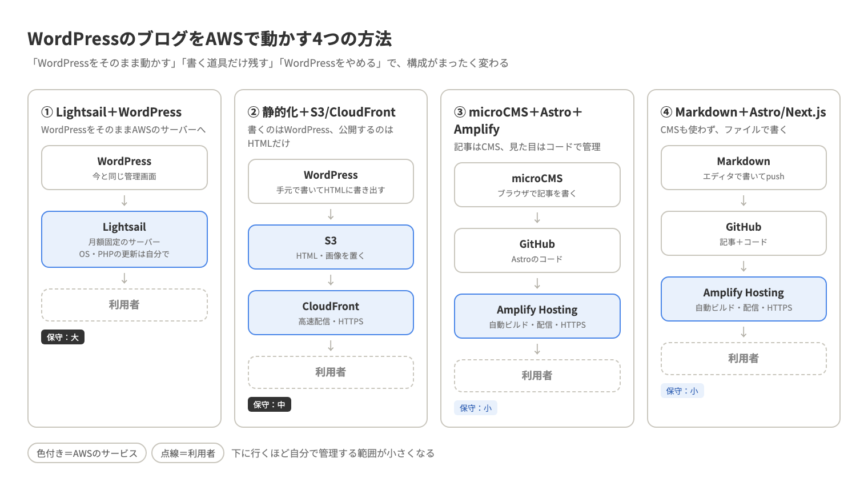This screenshot has height=486, width=868.
Task: Select the heading "④ Markdown＋Astro/Next.js"
Action: click(x=744, y=112)
